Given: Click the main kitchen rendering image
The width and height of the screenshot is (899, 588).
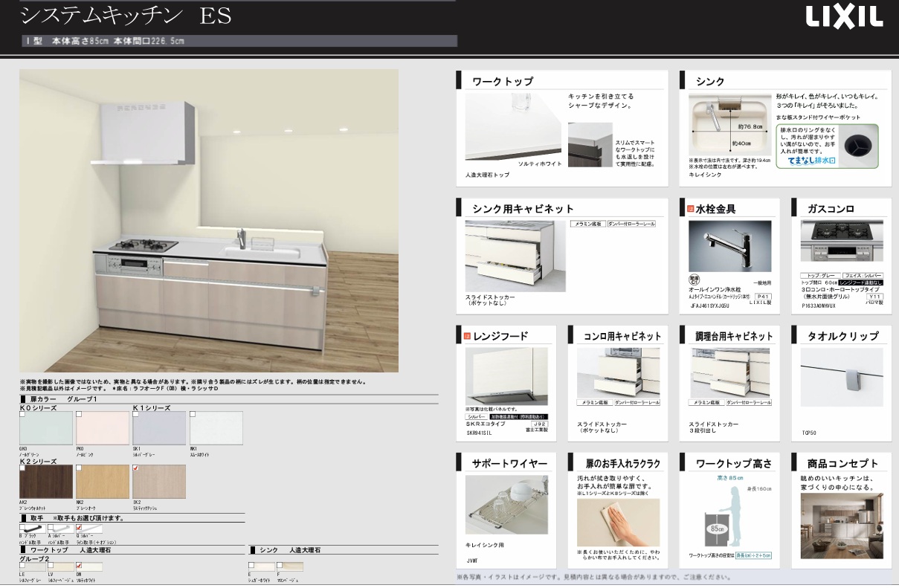Looking at the screenshot, I should (x=209, y=221).
